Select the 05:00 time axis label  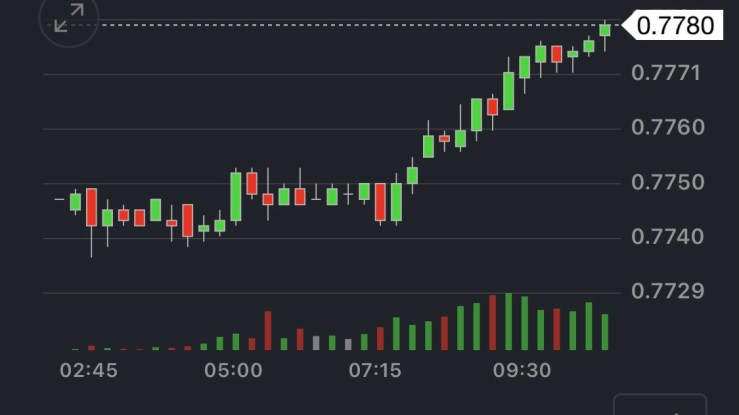[x=233, y=370]
